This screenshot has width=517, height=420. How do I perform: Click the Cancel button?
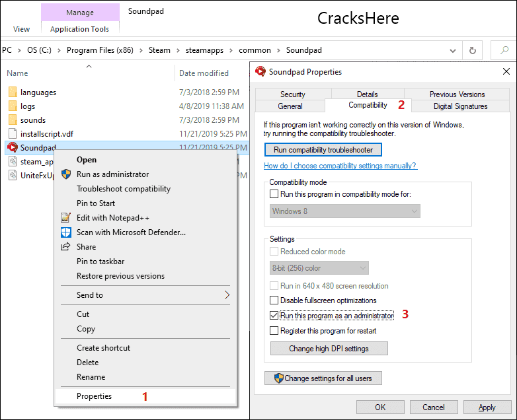click(x=434, y=407)
